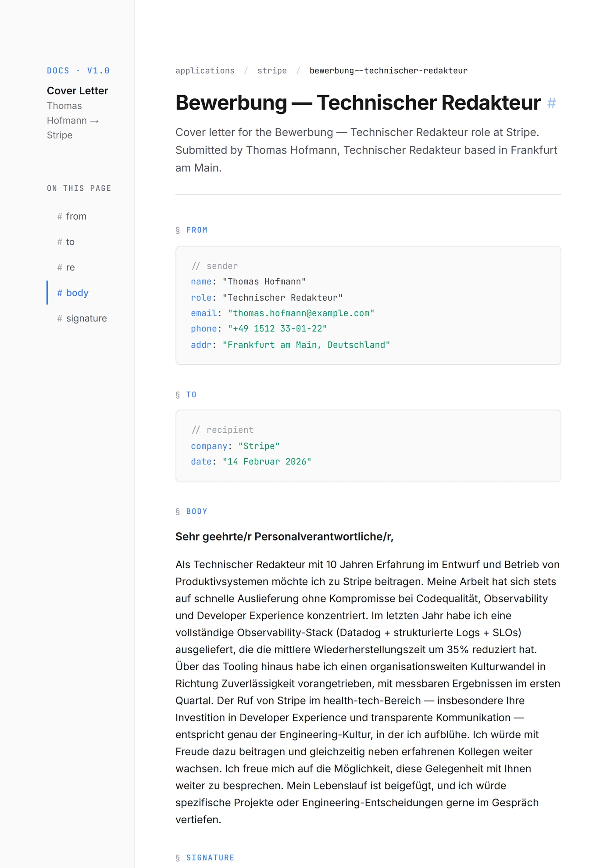Click the company value "Stripe"
The image size is (614, 868).
tap(259, 446)
